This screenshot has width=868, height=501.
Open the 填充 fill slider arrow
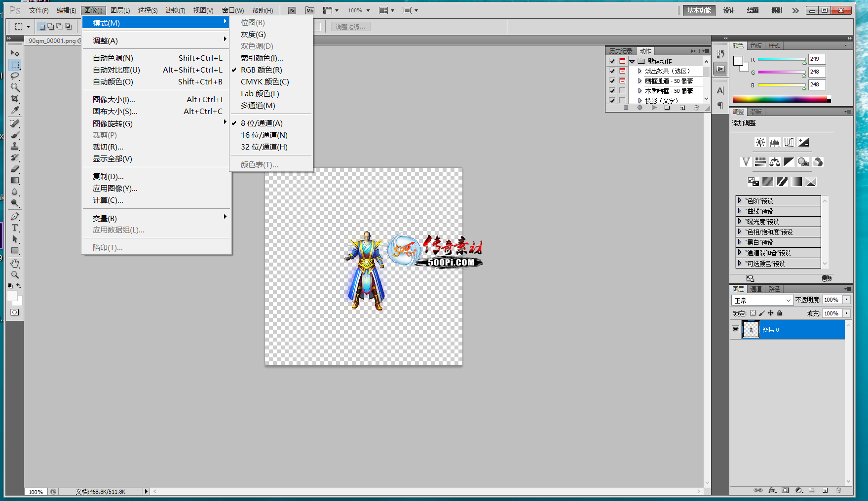click(847, 313)
